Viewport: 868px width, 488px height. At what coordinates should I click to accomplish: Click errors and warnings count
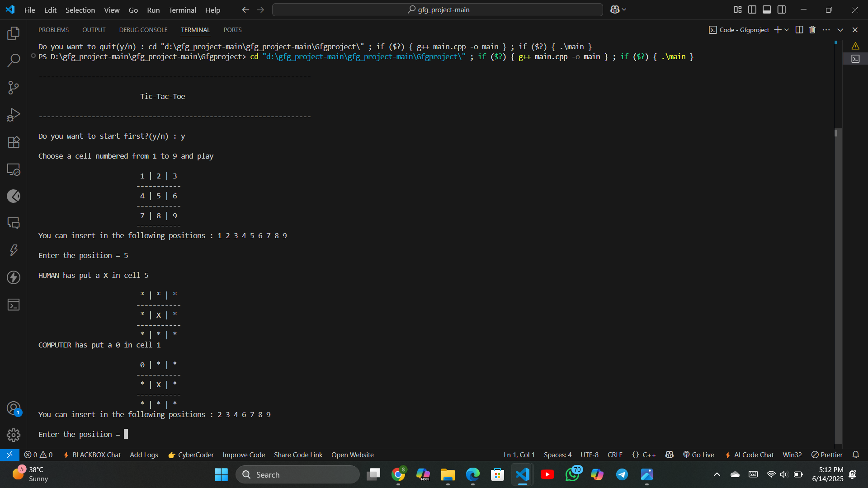38,455
